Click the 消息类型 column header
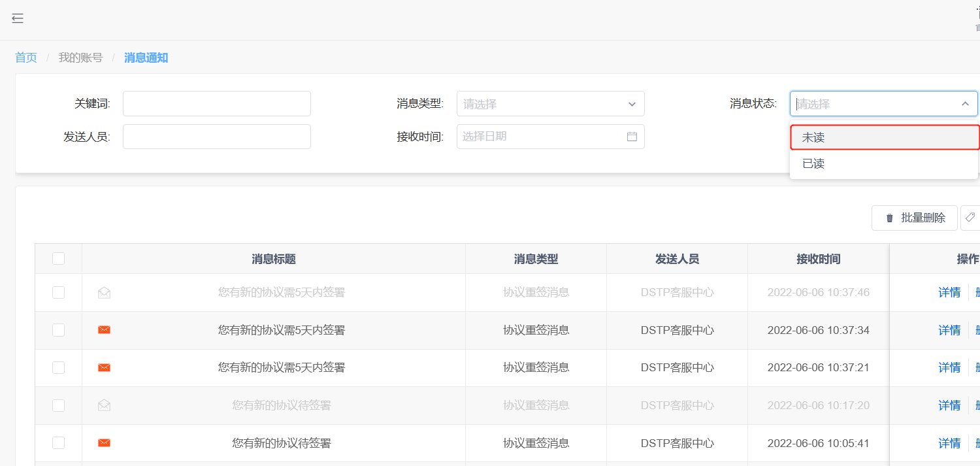The image size is (980, 466). point(536,259)
